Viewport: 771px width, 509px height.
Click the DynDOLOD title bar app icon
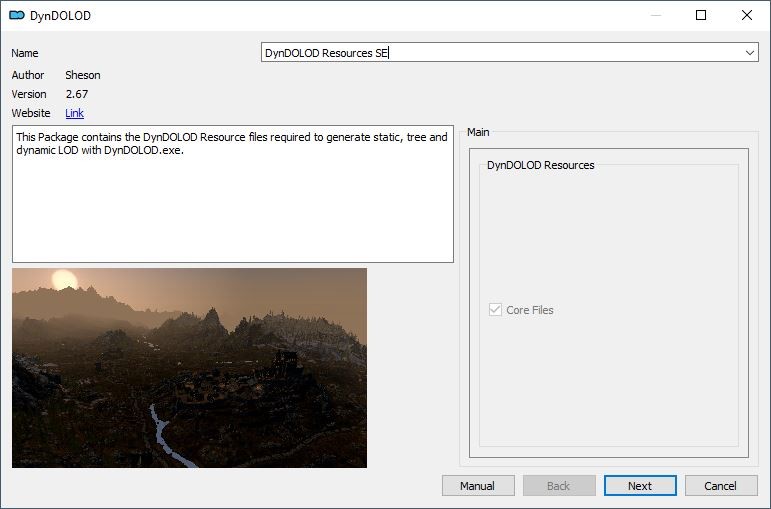(17, 15)
